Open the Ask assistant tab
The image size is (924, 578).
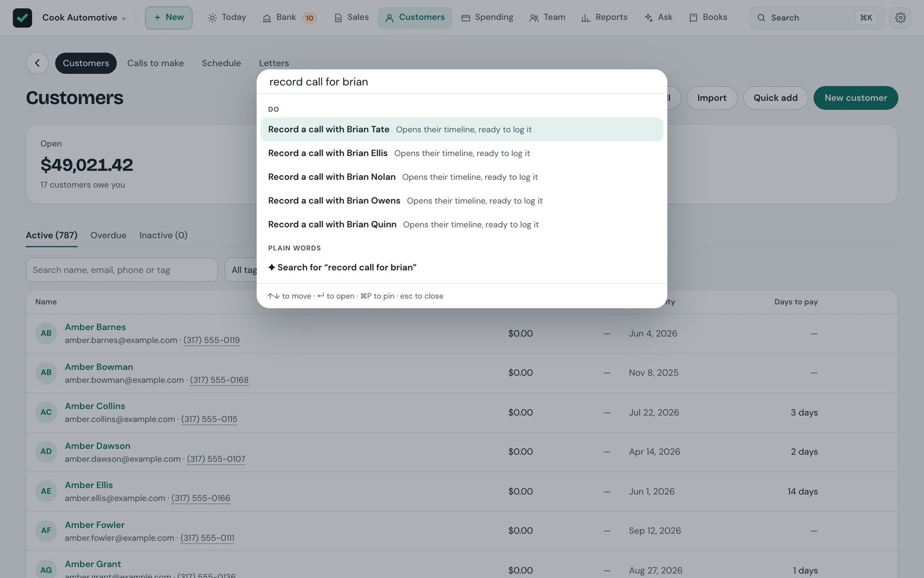pyautogui.click(x=658, y=17)
